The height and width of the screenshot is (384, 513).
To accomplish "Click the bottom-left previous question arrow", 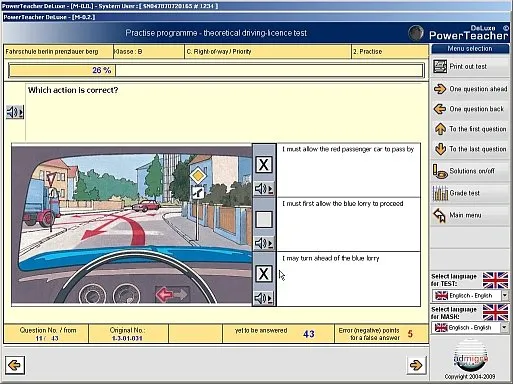I will (x=15, y=365).
